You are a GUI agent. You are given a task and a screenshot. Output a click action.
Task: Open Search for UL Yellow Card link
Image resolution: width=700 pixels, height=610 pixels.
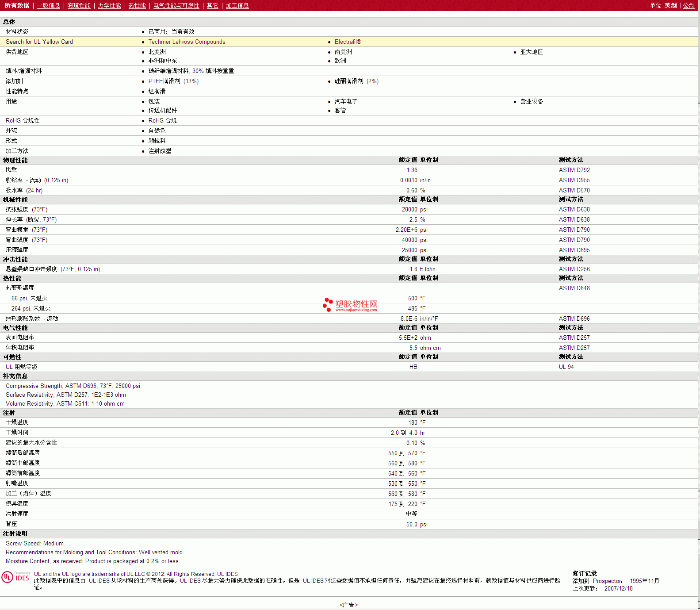39,42
